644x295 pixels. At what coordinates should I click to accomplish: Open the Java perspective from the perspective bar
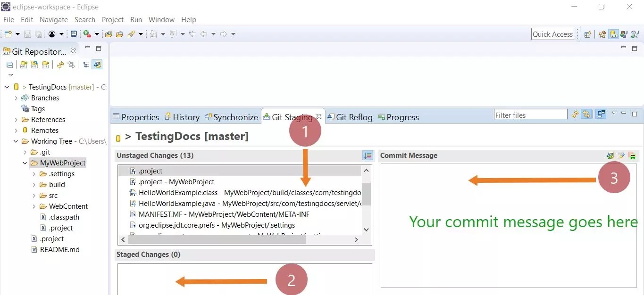(x=623, y=33)
